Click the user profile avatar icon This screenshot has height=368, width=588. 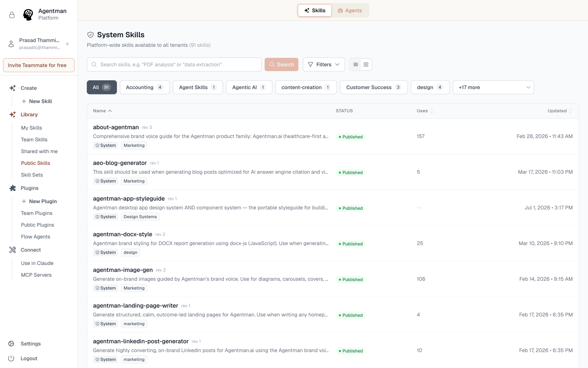pos(11,44)
